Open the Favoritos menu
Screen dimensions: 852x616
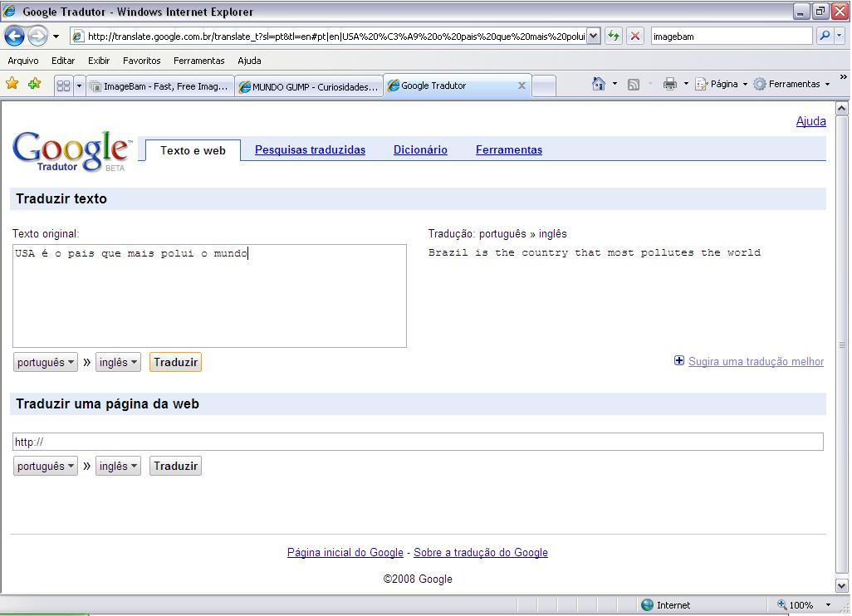(142, 61)
